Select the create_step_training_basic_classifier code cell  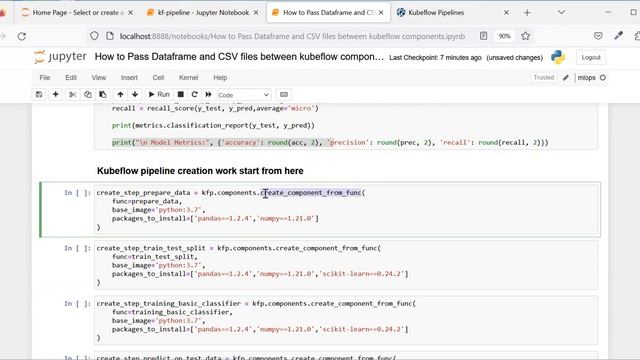[x=346, y=320]
